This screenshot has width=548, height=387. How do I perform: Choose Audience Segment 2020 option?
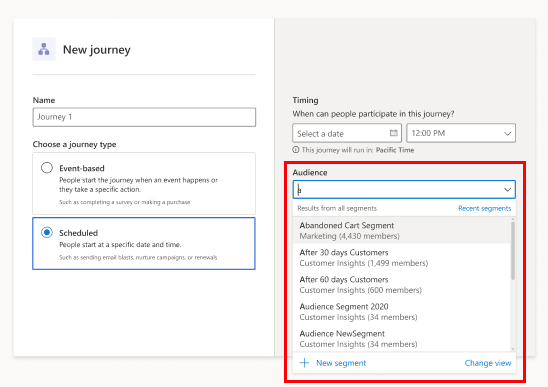click(401, 311)
